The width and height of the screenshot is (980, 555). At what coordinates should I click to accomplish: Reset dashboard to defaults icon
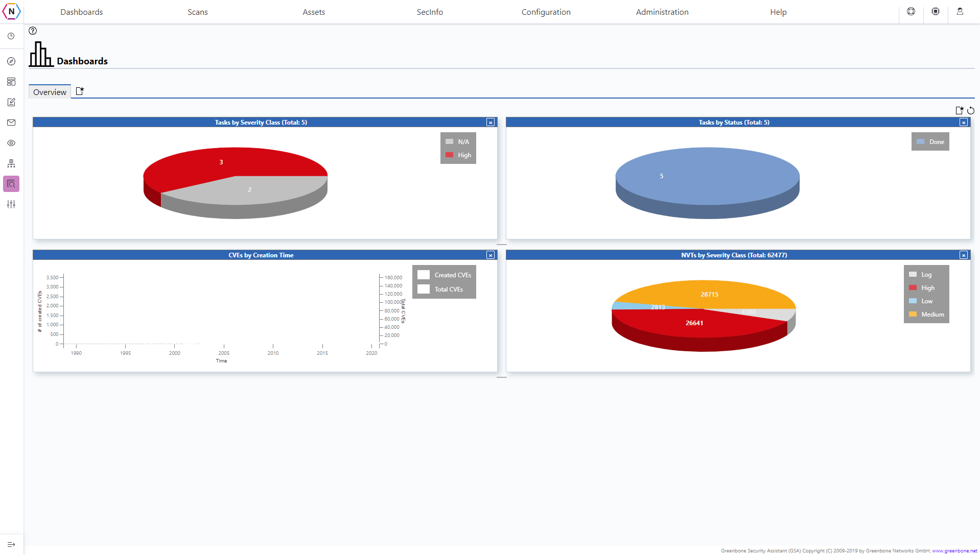click(971, 110)
